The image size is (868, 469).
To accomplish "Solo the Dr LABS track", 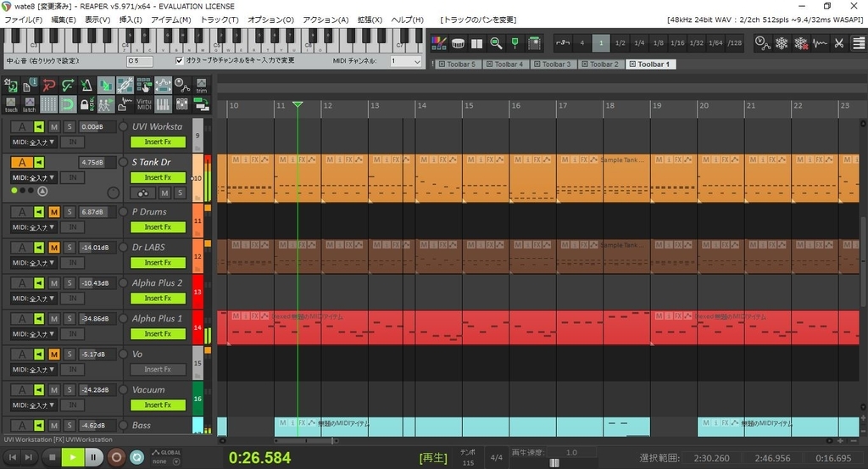I will click(70, 248).
